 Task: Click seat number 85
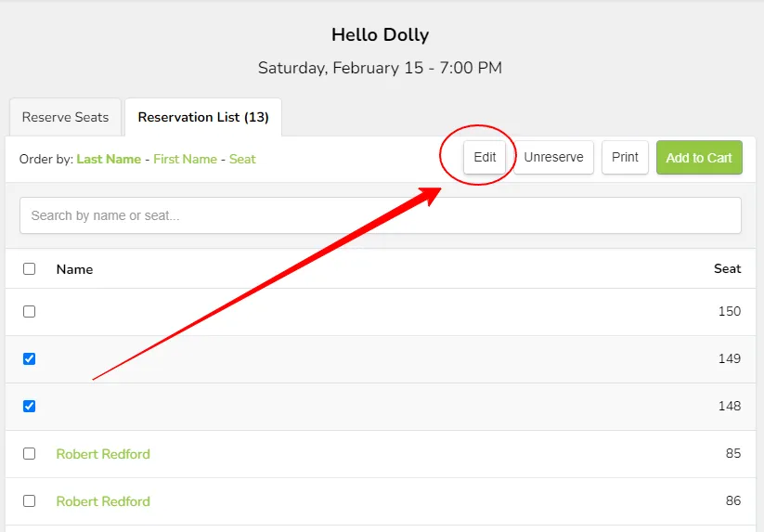(733, 453)
